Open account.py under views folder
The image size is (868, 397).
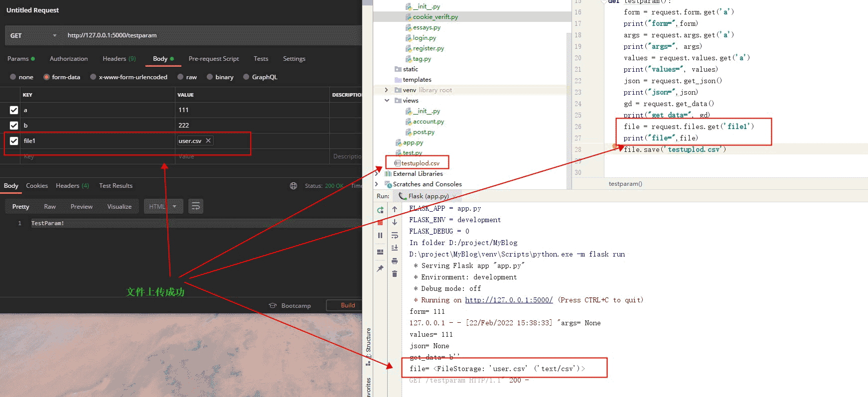(428, 122)
